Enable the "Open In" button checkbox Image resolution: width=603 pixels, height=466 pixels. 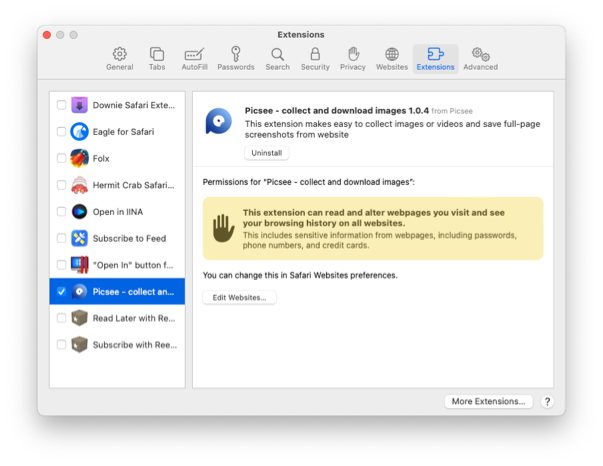61,265
